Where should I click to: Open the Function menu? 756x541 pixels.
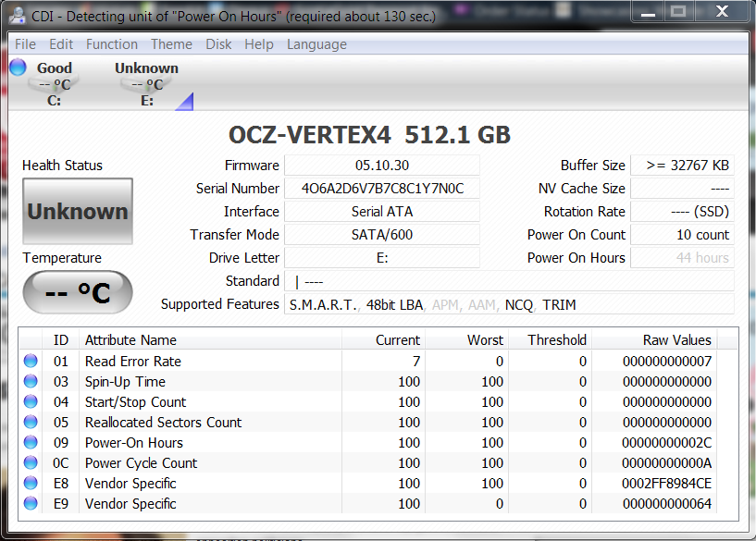[112, 44]
